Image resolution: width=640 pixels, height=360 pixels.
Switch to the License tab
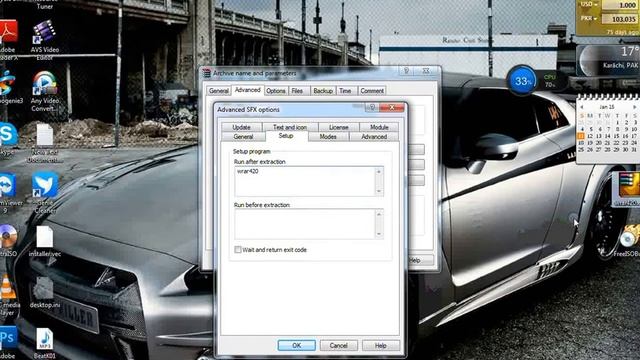pyautogui.click(x=338, y=127)
